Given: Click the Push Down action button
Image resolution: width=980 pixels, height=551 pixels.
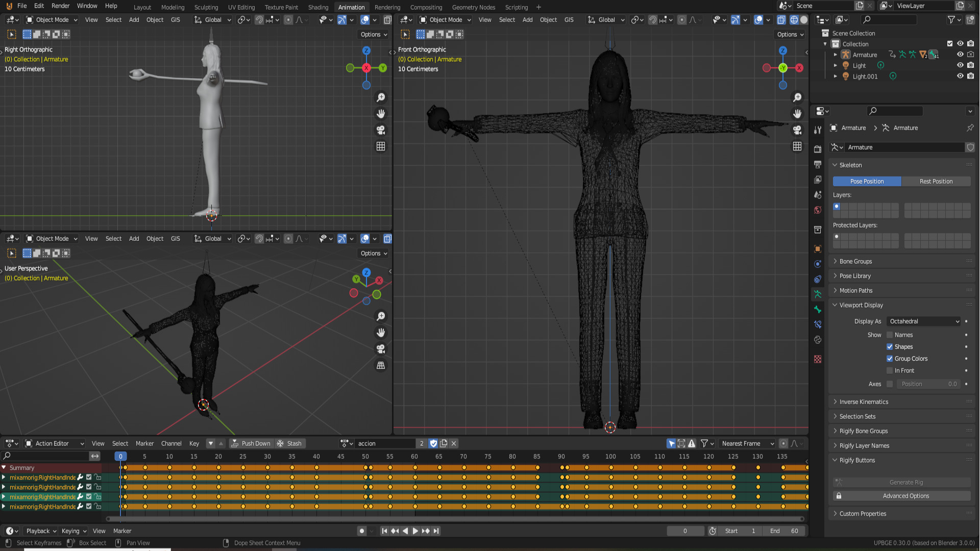Looking at the screenshot, I should [x=251, y=443].
